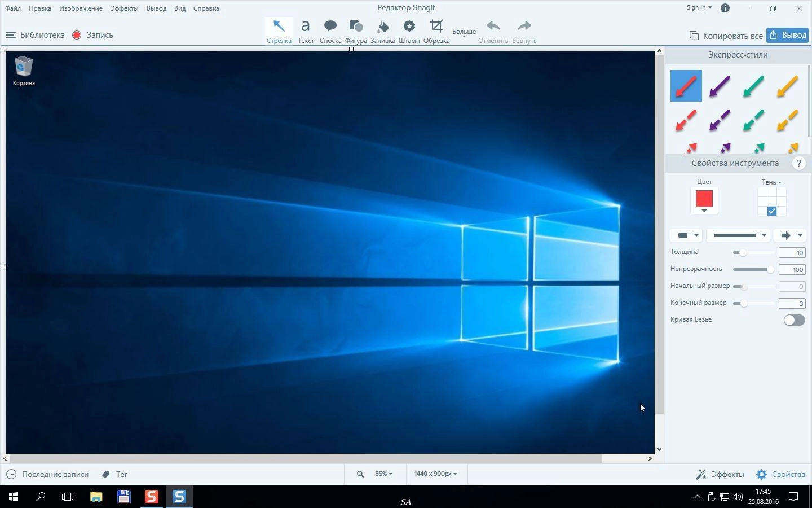Open File Explorer from the taskbar
This screenshot has width=812, height=508.
[96, 497]
